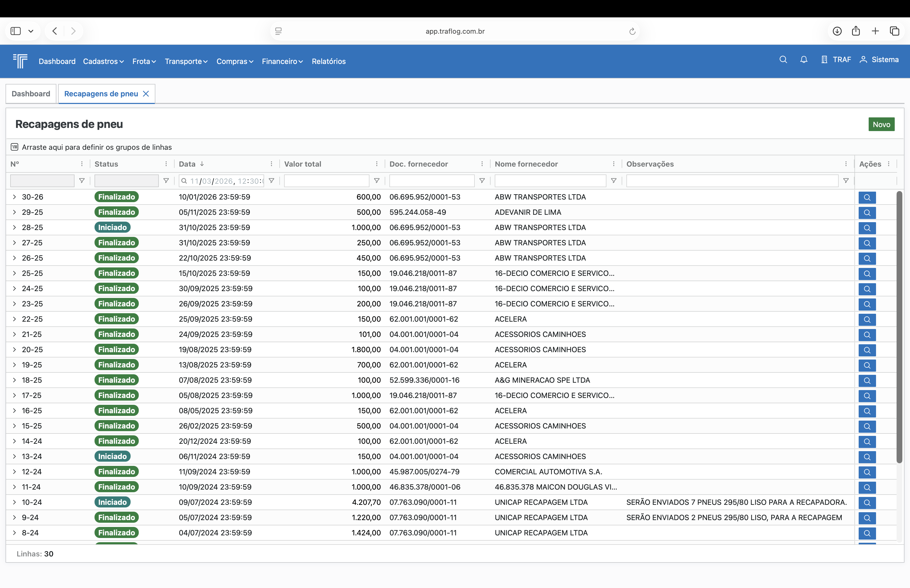Click the view magnifier for row 30-26
This screenshot has width=910, height=588.
point(867,197)
